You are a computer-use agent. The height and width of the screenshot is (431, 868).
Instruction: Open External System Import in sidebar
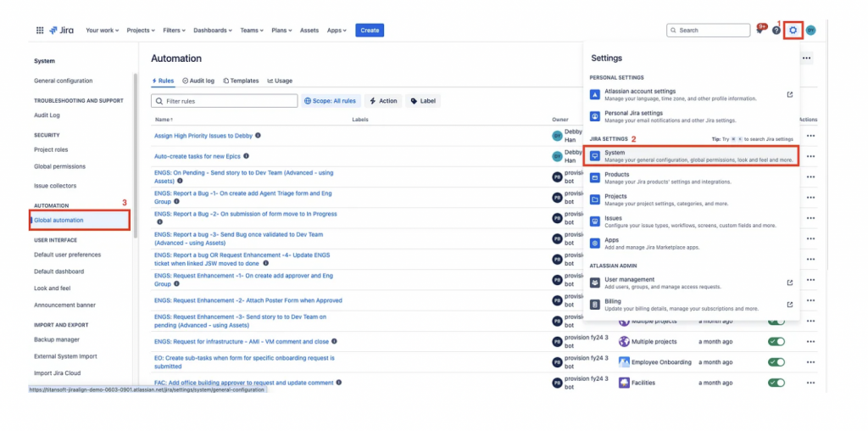(66, 356)
